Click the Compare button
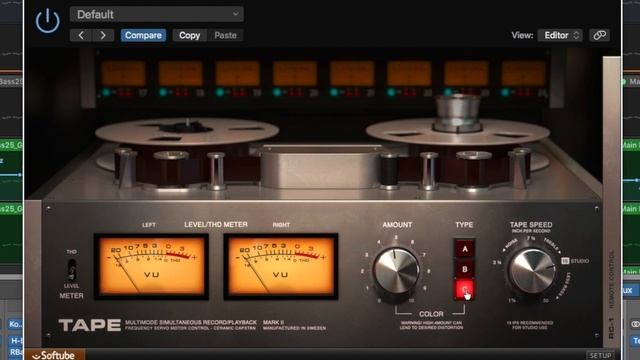640x360 pixels. coord(143,35)
